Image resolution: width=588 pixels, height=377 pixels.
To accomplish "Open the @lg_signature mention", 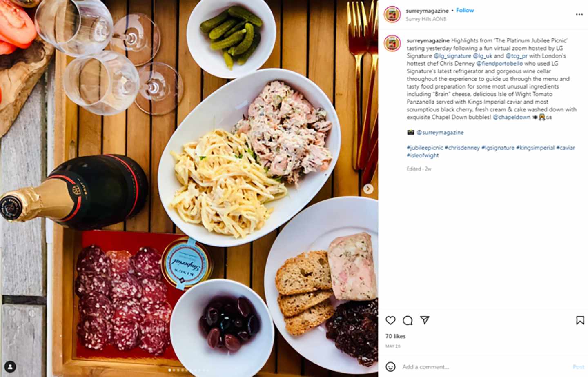I will tap(452, 56).
